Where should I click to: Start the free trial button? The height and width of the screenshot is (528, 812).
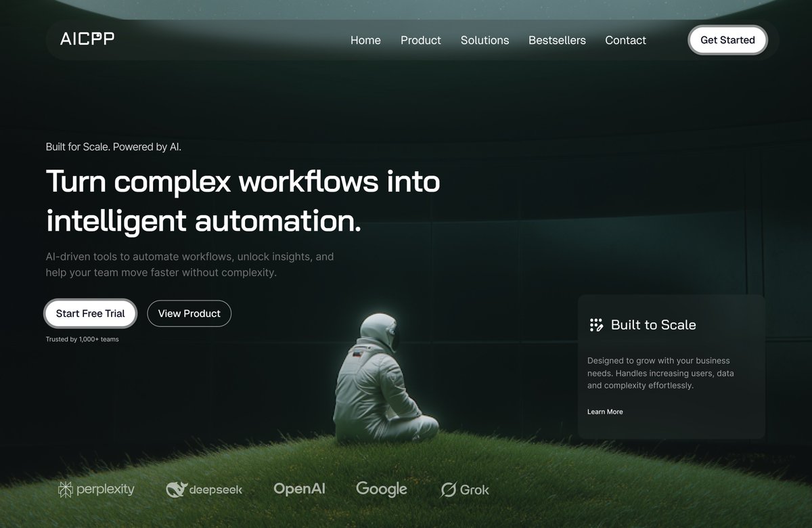pyautogui.click(x=91, y=313)
